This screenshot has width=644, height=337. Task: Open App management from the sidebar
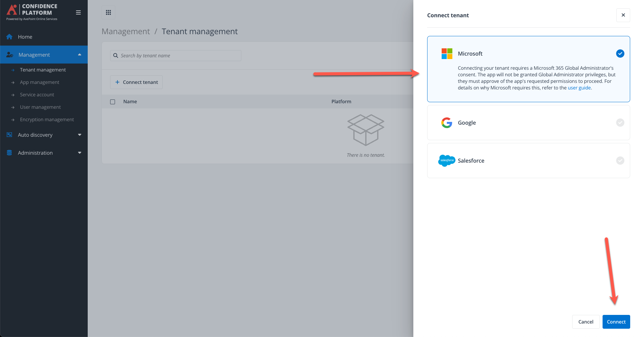[x=39, y=82]
